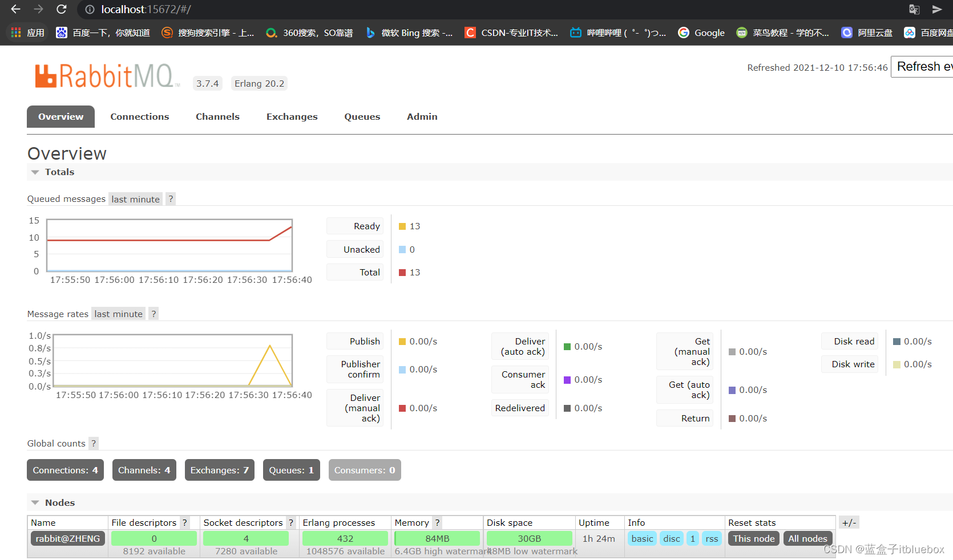This screenshot has width=953, height=560.
Task: Click the basic info tag
Action: (x=642, y=538)
